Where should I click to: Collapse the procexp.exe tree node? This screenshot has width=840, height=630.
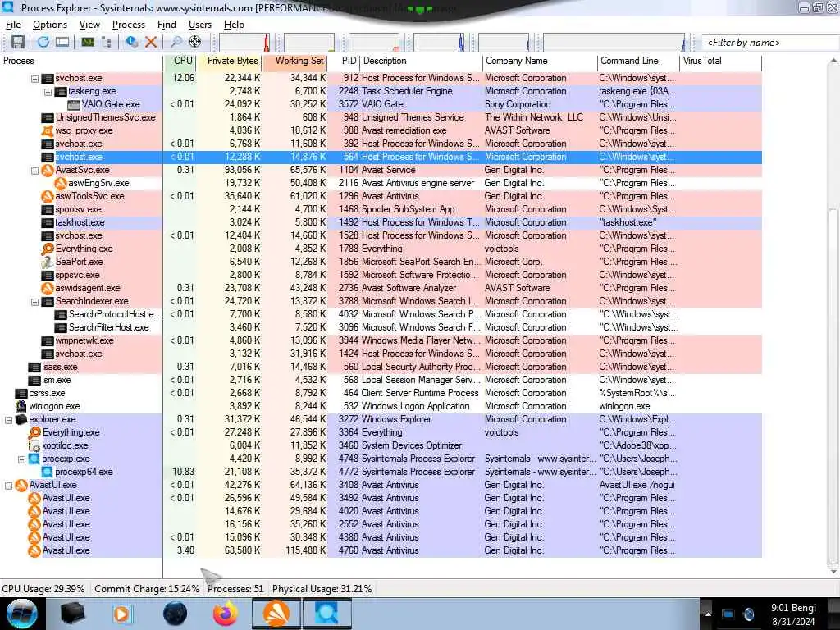coord(21,459)
